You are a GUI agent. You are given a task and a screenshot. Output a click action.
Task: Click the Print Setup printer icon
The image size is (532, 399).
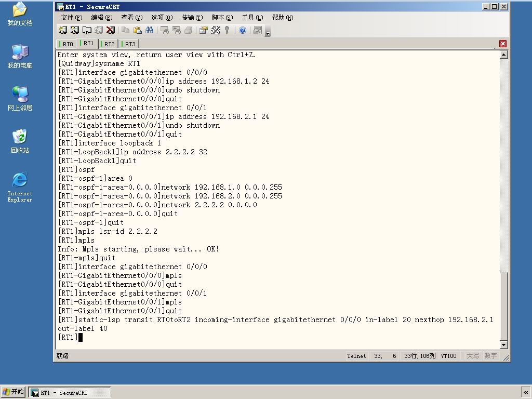(x=188, y=30)
